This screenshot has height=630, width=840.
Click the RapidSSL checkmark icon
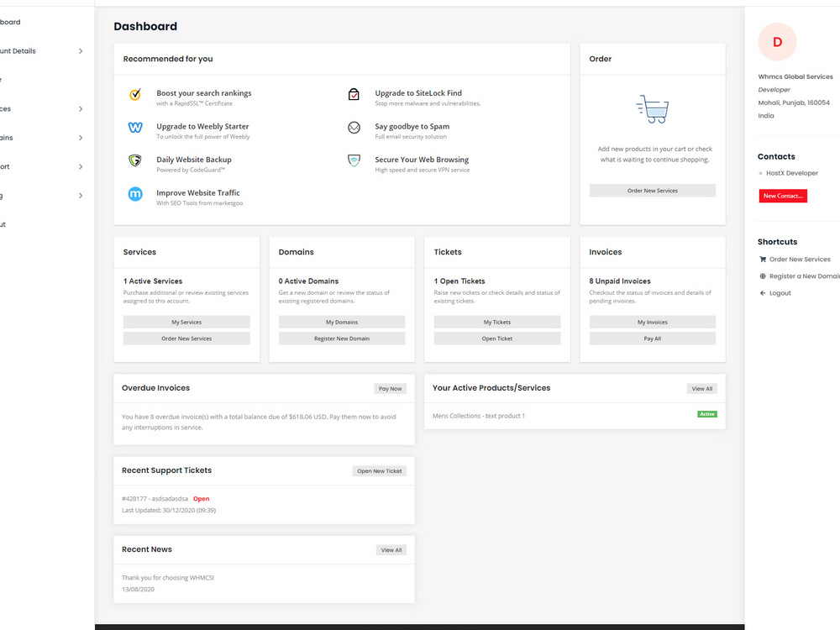[135, 95]
